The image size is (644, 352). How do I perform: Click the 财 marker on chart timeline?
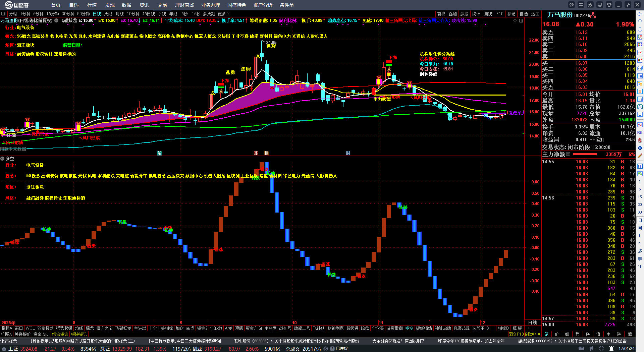point(348,153)
